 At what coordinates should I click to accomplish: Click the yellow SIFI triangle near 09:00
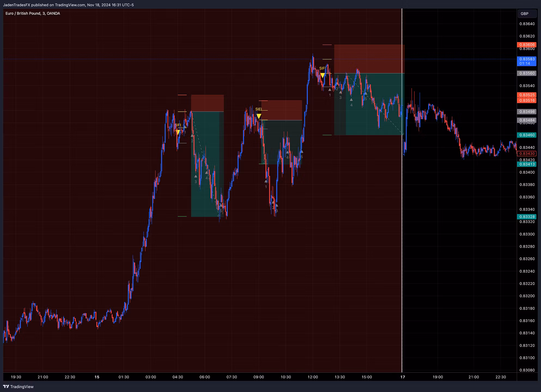tap(259, 116)
